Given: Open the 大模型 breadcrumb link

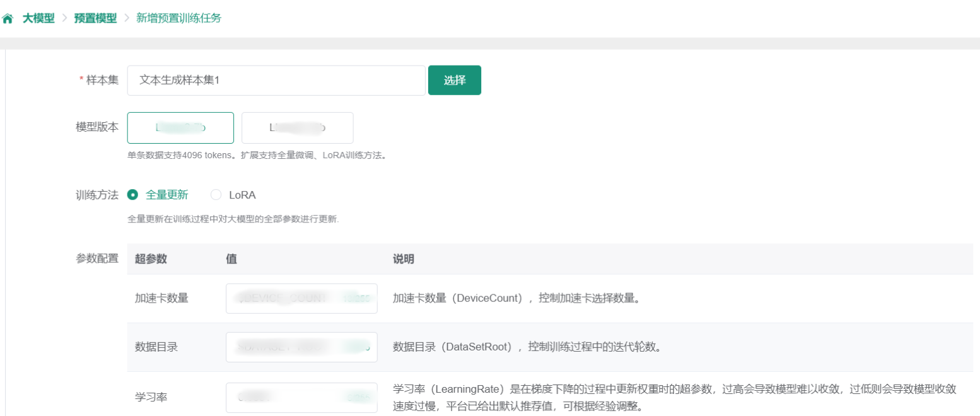Looking at the screenshot, I should pos(38,18).
